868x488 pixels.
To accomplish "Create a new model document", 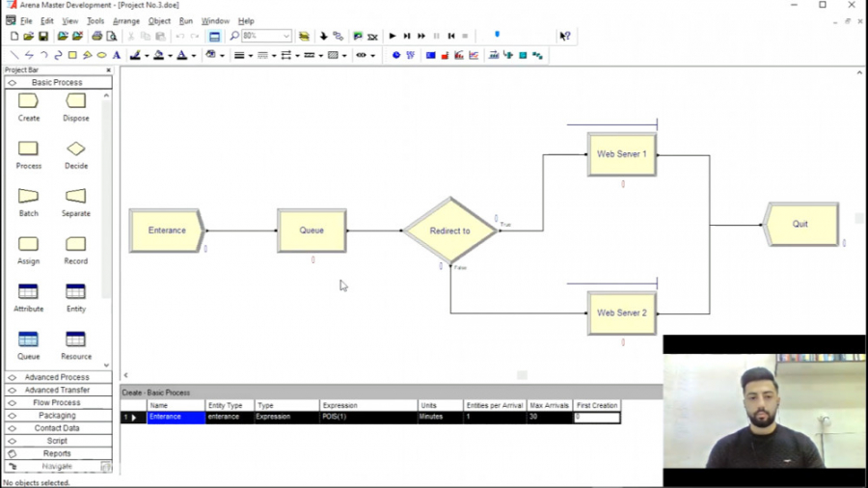I will pyautogui.click(x=14, y=36).
